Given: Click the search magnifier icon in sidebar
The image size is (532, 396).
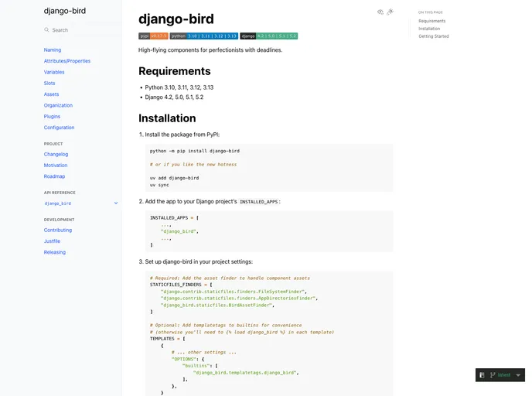Looking at the screenshot, I should tap(46, 30).
